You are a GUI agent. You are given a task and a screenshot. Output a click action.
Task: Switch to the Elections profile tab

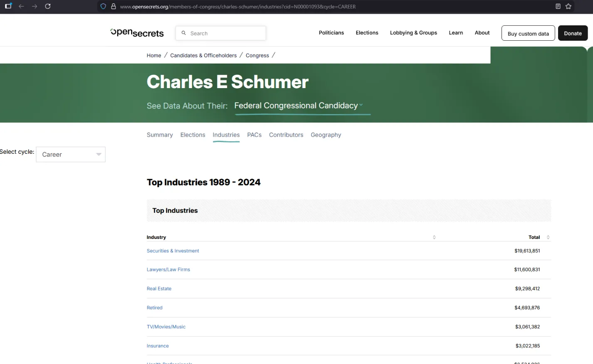193,135
